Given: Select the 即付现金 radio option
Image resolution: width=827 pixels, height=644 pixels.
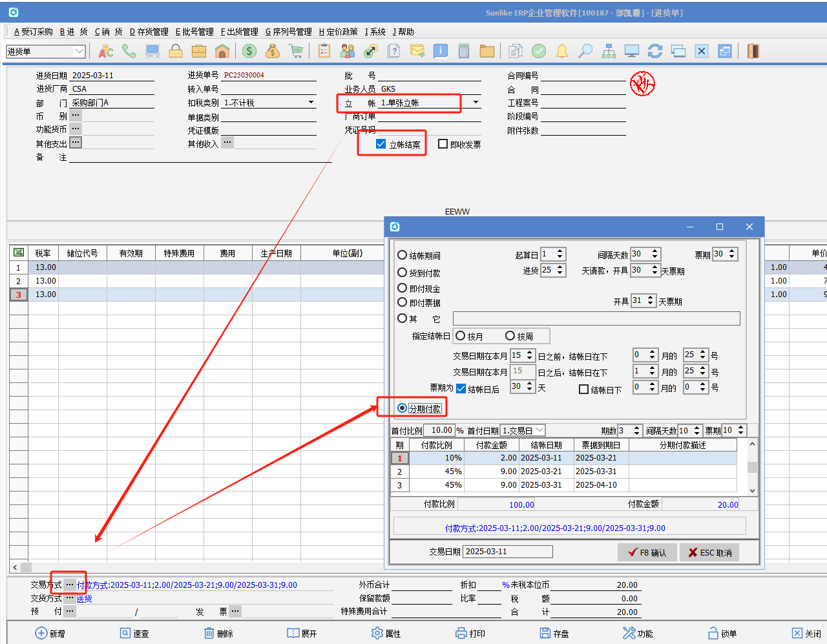Looking at the screenshot, I should click(403, 288).
